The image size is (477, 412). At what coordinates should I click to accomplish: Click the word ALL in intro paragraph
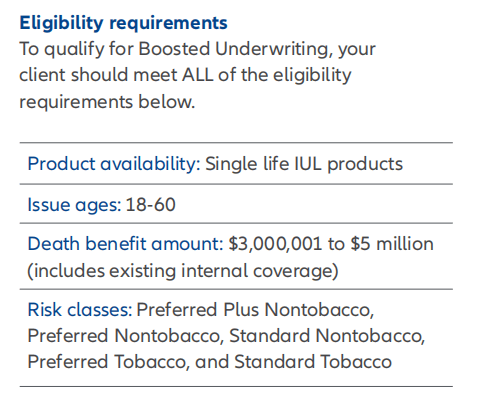197,75
